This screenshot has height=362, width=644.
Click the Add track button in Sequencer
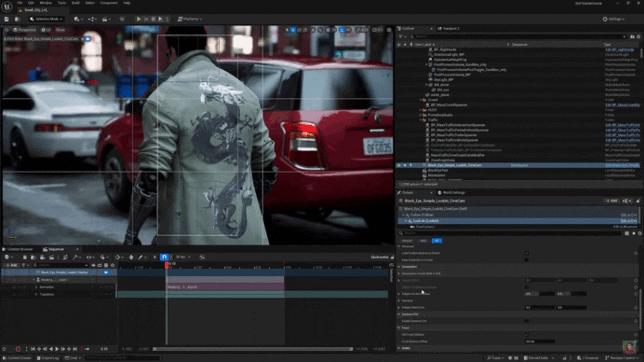tap(12, 265)
